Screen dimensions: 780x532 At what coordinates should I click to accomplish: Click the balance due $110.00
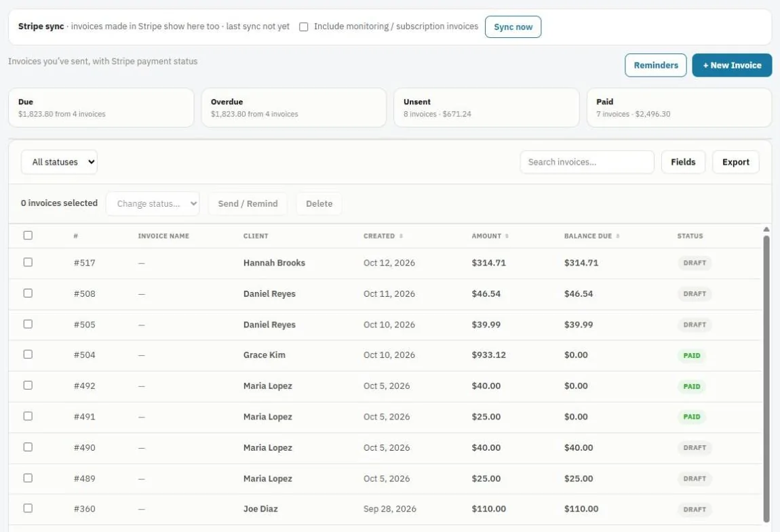(581, 509)
